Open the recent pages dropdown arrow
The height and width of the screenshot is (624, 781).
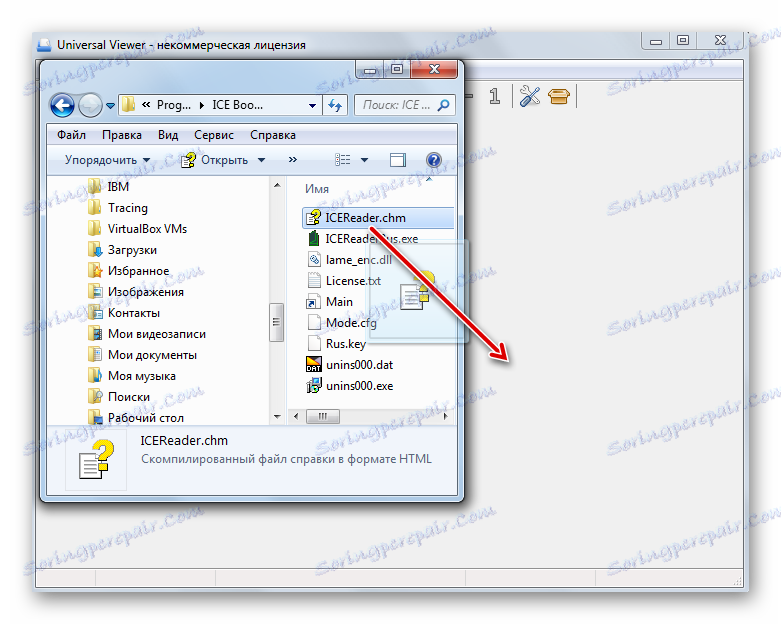tap(111, 106)
